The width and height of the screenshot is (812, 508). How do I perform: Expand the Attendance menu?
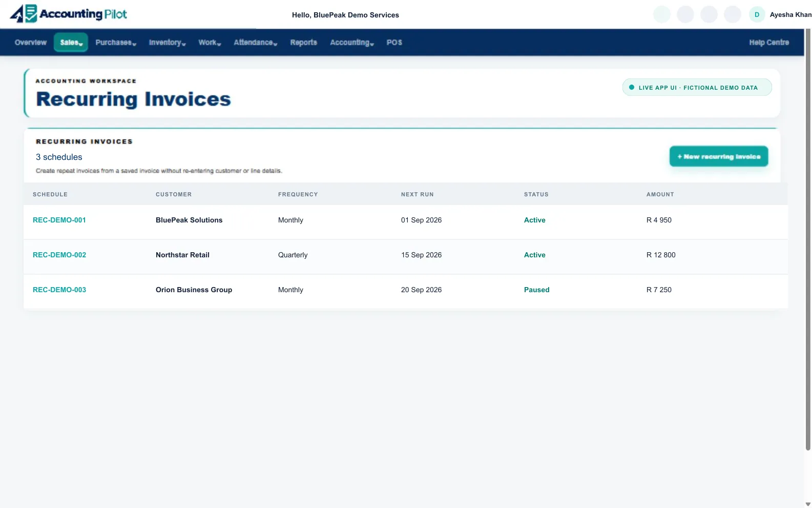coord(255,43)
